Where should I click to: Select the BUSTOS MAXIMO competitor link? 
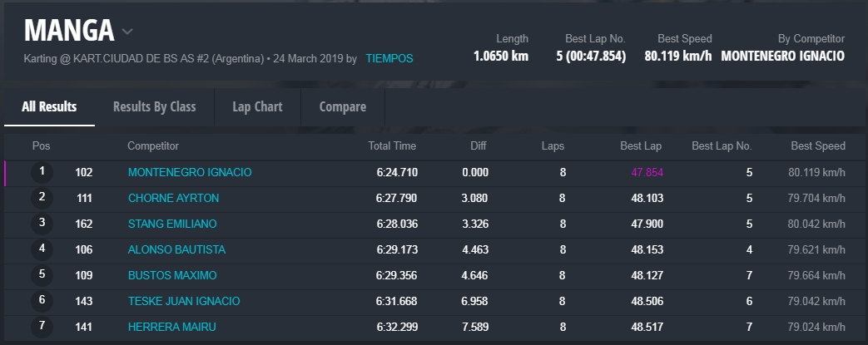[x=172, y=276]
